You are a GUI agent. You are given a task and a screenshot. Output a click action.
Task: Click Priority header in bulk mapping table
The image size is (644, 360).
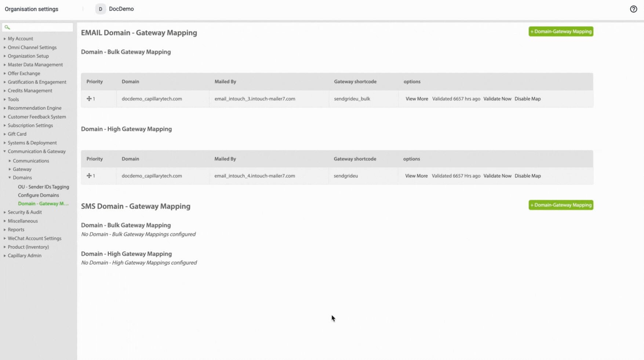pyautogui.click(x=95, y=81)
